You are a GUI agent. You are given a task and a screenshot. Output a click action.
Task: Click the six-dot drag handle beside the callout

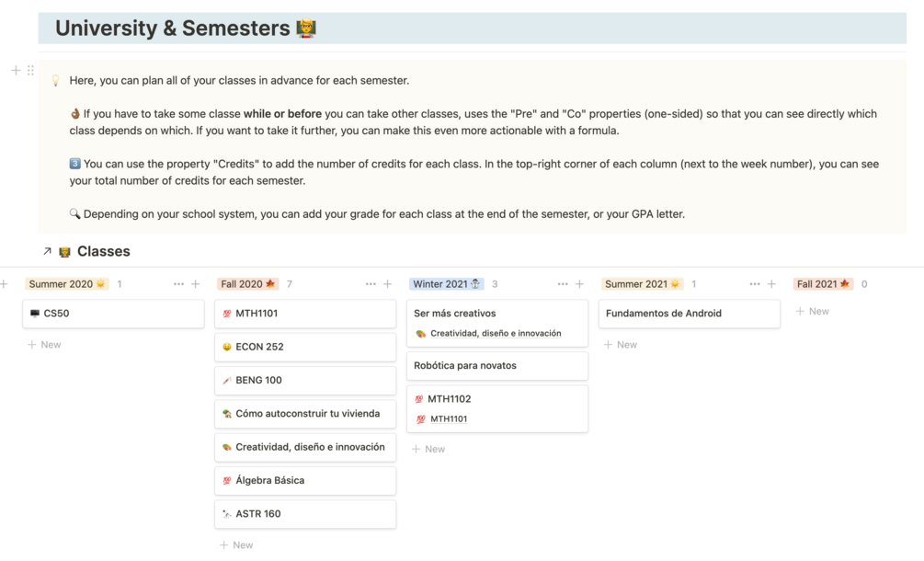click(30, 70)
